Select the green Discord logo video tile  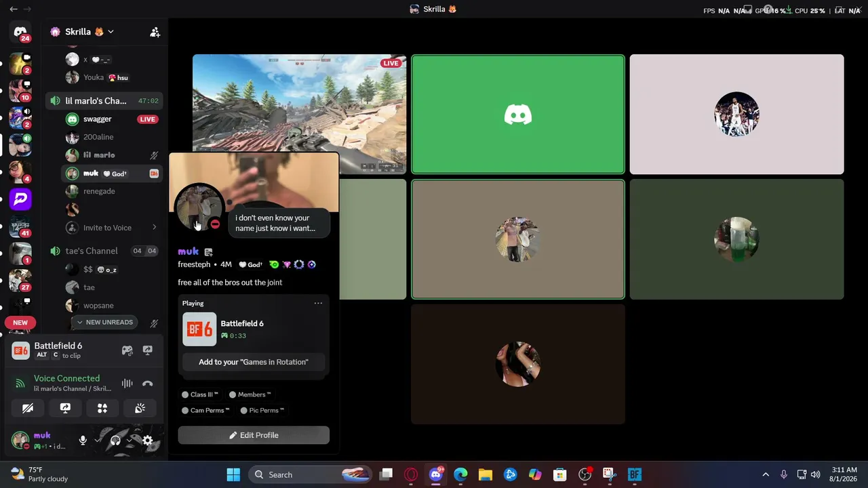pos(518,115)
